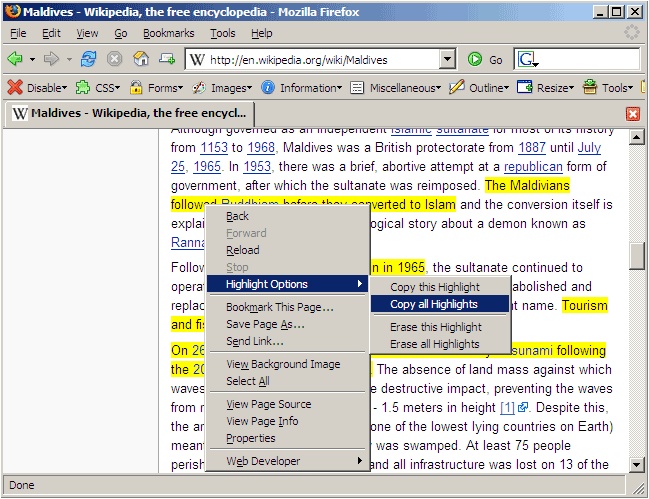Open the Home page icon
This screenshot has width=649, height=499.
141,59
